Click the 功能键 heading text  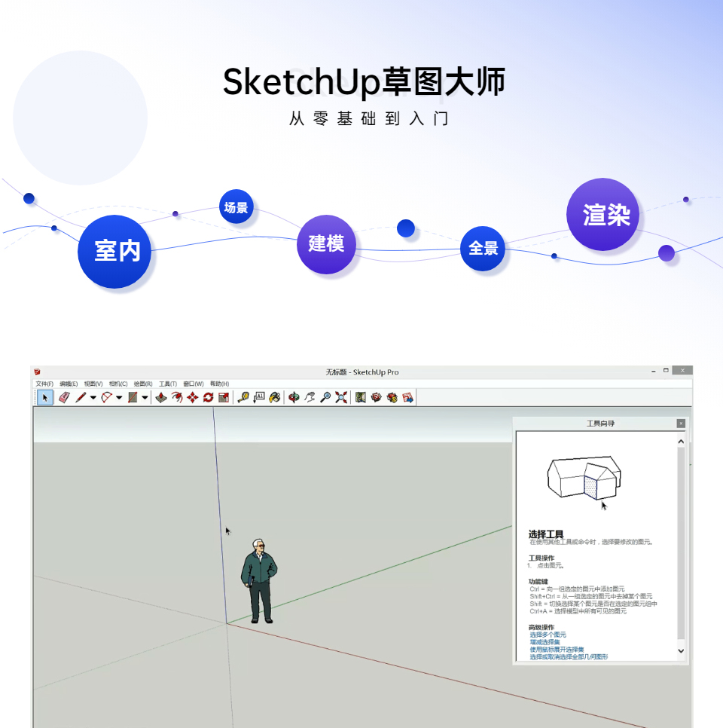coord(538,581)
